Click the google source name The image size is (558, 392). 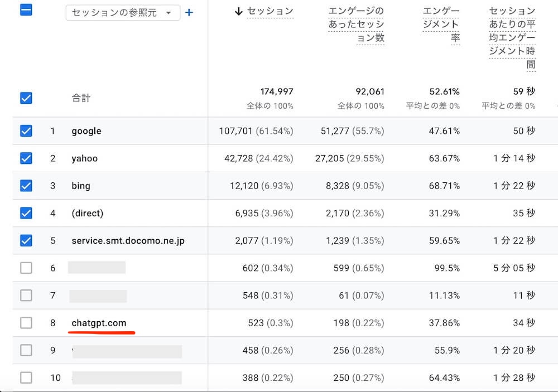[x=86, y=131]
